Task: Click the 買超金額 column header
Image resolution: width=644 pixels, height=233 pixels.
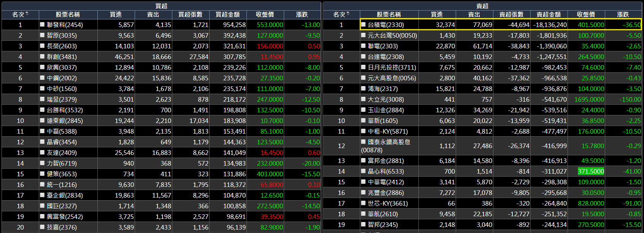Action: pyautogui.click(x=227, y=14)
